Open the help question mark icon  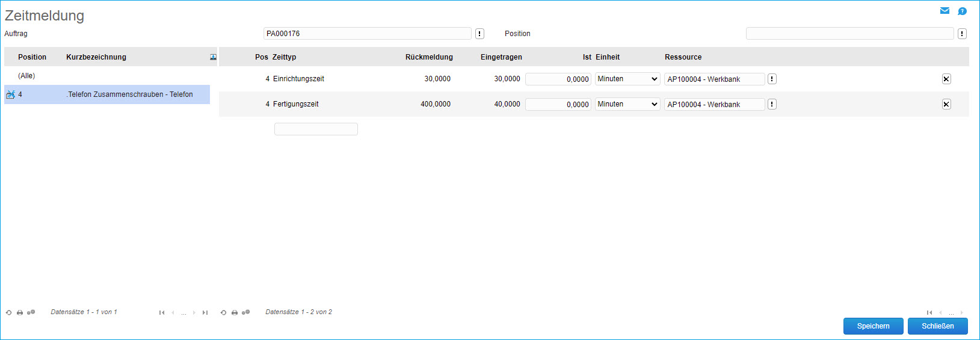coord(962,11)
